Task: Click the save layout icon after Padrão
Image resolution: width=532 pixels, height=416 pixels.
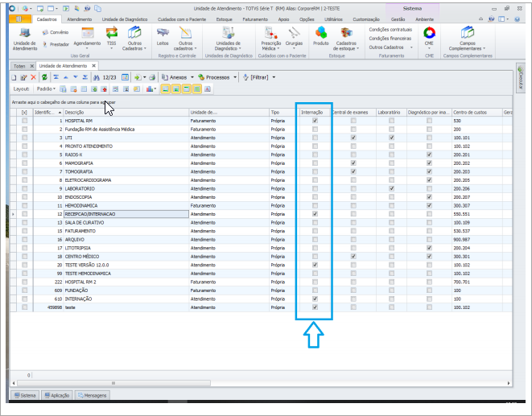Action: (x=63, y=89)
